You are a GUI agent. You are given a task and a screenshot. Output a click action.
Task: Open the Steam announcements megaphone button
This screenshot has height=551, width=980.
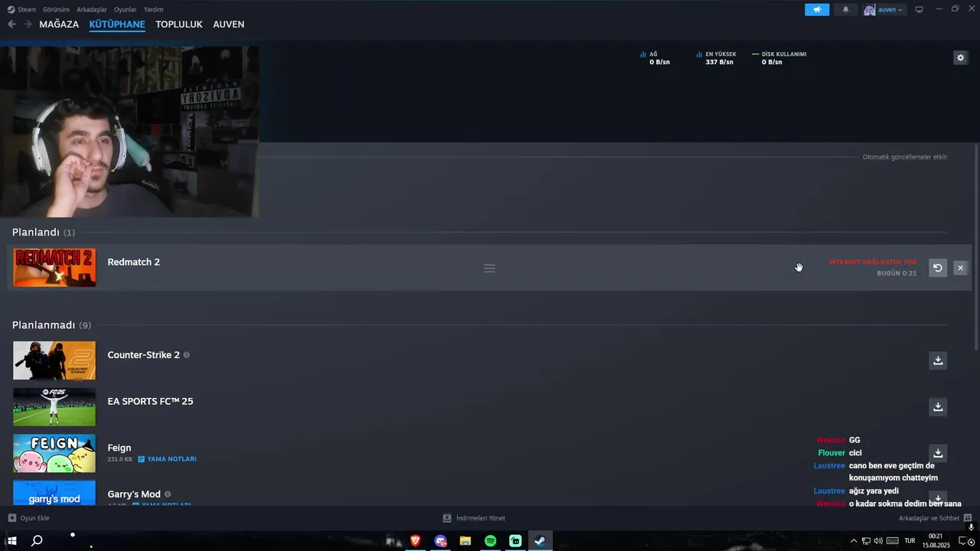[817, 10]
